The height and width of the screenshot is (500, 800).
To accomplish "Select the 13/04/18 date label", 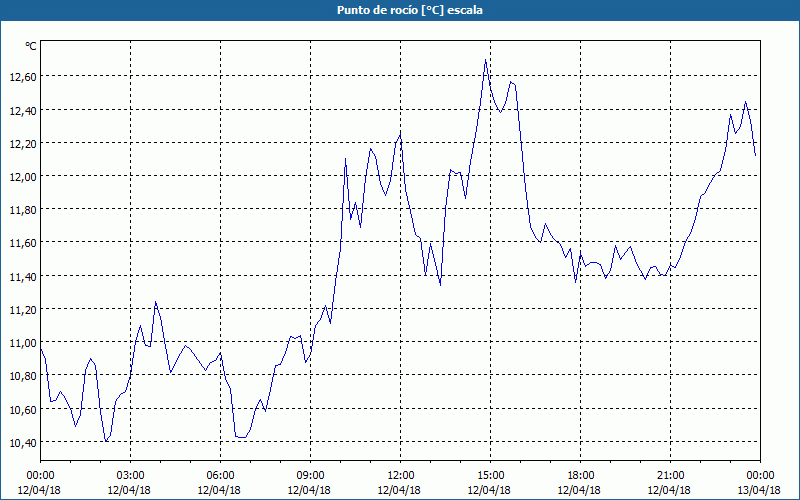I will tap(759, 490).
